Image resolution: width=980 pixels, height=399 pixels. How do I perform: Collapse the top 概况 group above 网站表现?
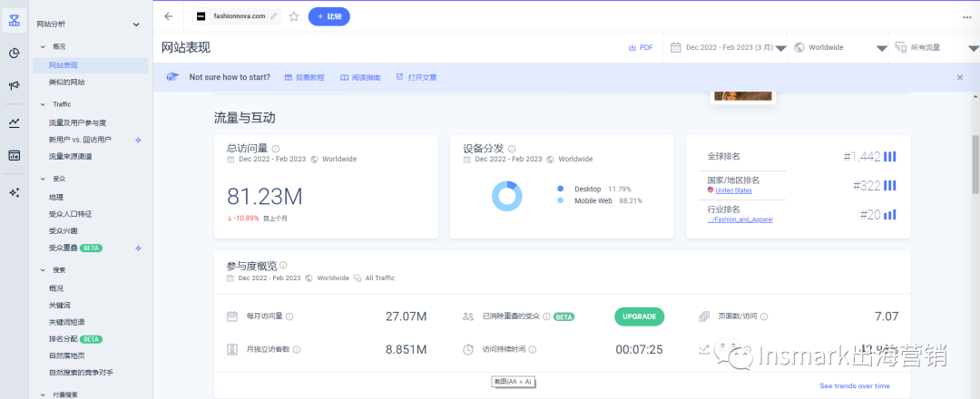(x=43, y=46)
